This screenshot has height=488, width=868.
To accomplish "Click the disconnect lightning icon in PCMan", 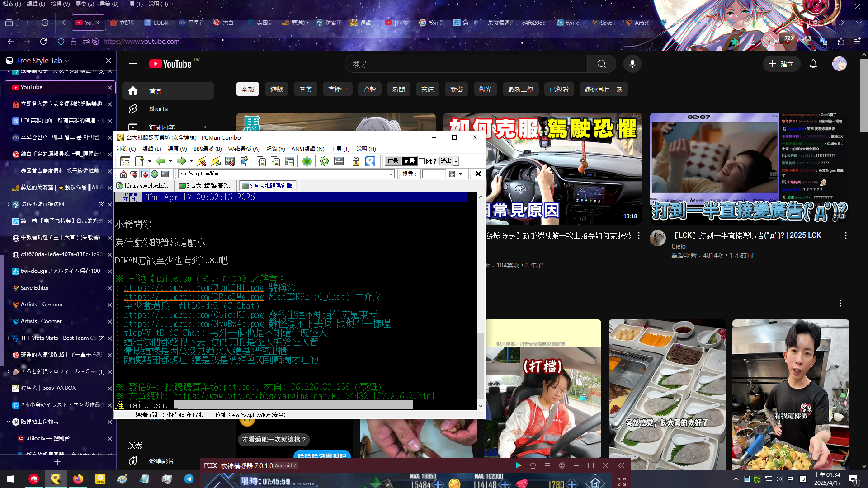I will pyautogui.click(x=202, y=161).
